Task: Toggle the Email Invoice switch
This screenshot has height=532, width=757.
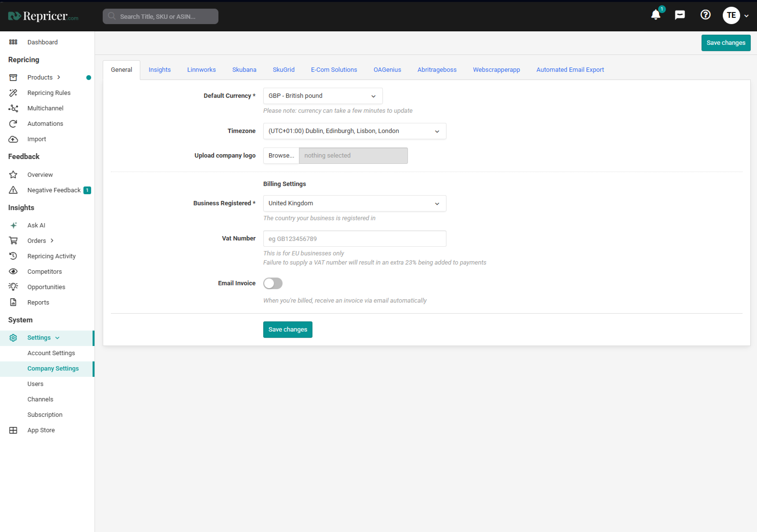Action: pos(273,283)
